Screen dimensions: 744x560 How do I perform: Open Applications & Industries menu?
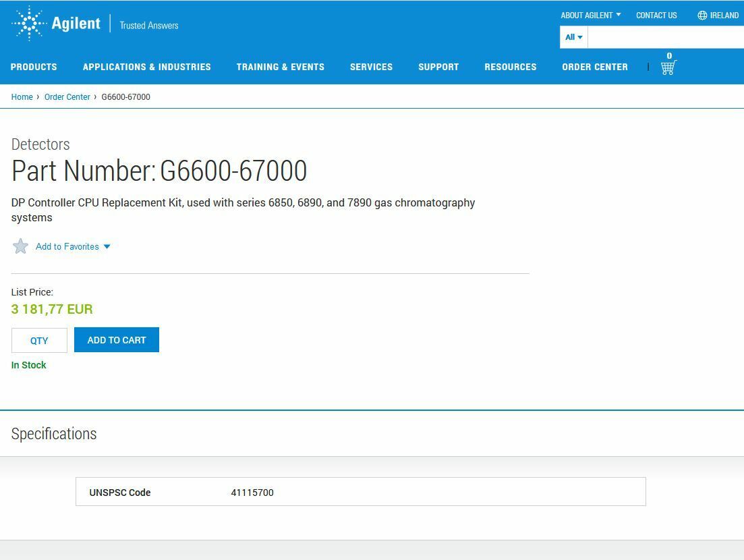(146, 67)
